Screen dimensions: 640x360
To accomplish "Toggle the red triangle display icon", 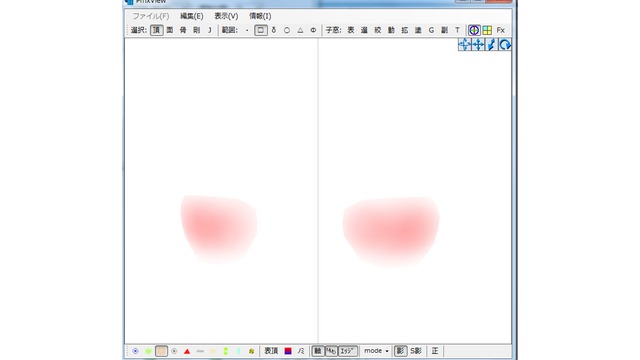I will point(187,351).
